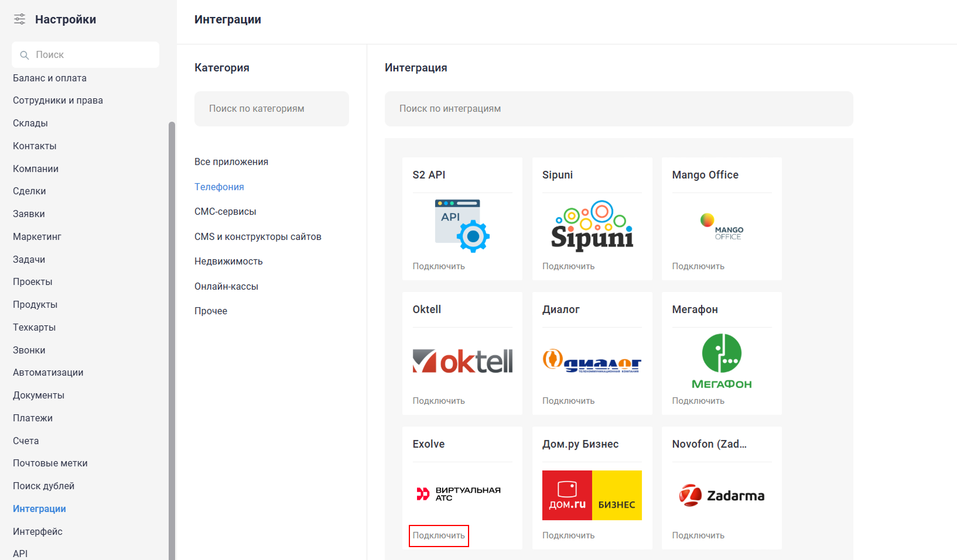Switch to the СМС-сервисы category
The image size is (957, 560).
[x=225, y=212]
